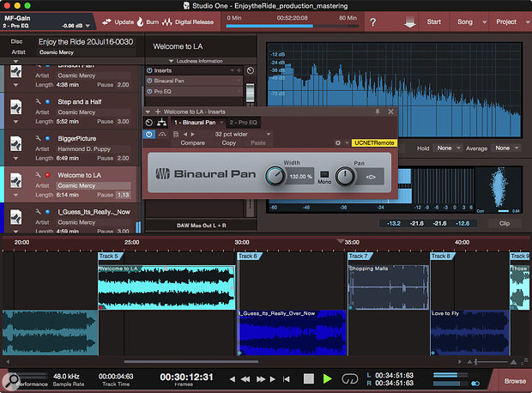Edit the disc title Enjoy the Ride field
The width and height of the screenshot is (532, 393).
86,42
